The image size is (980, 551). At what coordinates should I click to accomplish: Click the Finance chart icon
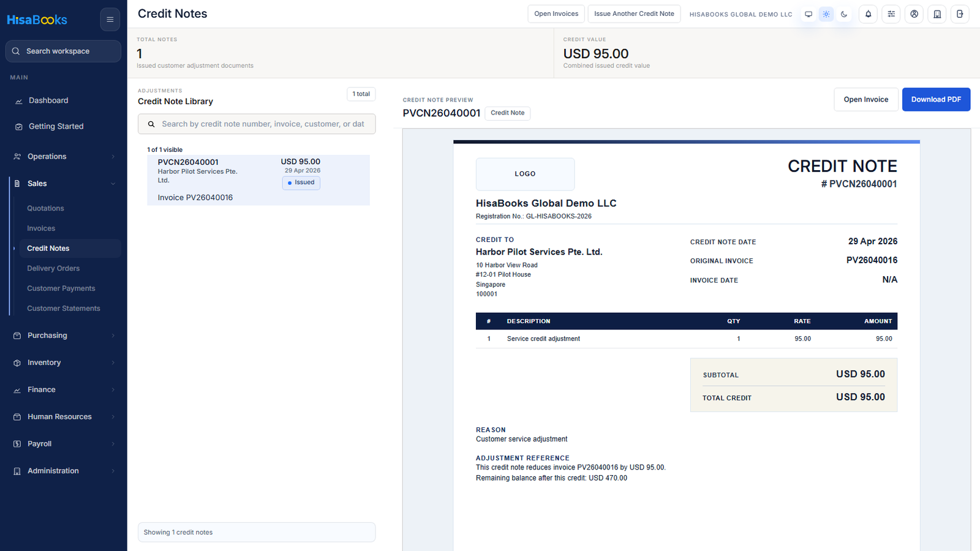tap(17, 390)
